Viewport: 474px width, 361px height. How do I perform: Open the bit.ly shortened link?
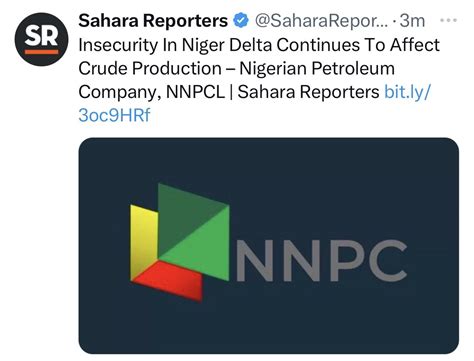coord(408,92)
